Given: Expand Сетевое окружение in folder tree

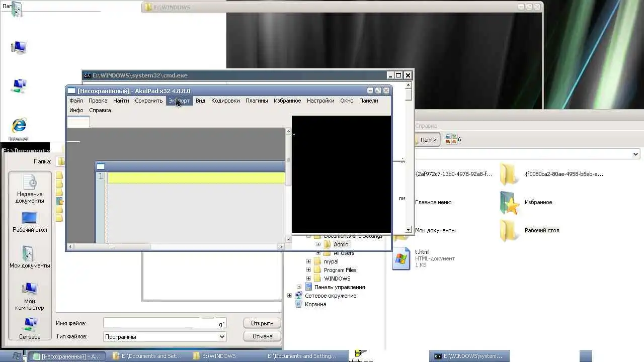Looking at the screenshot, I should 289,296.
